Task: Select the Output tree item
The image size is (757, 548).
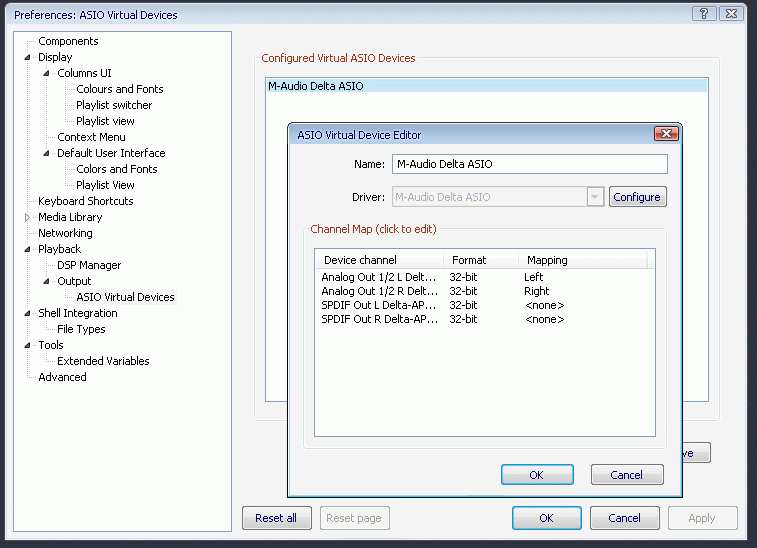Action: (x=74, y=281)
